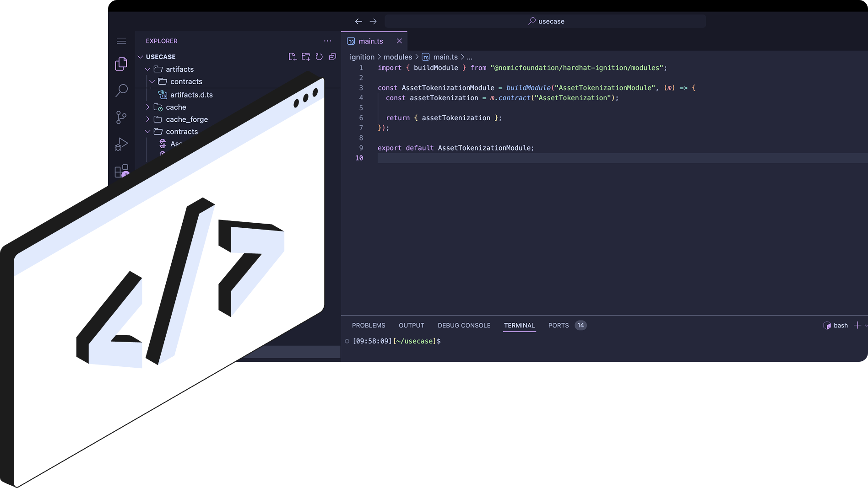Open the PORTS panel tab
The width and height of the screenshot is (868, 488).
click(558, 325)
